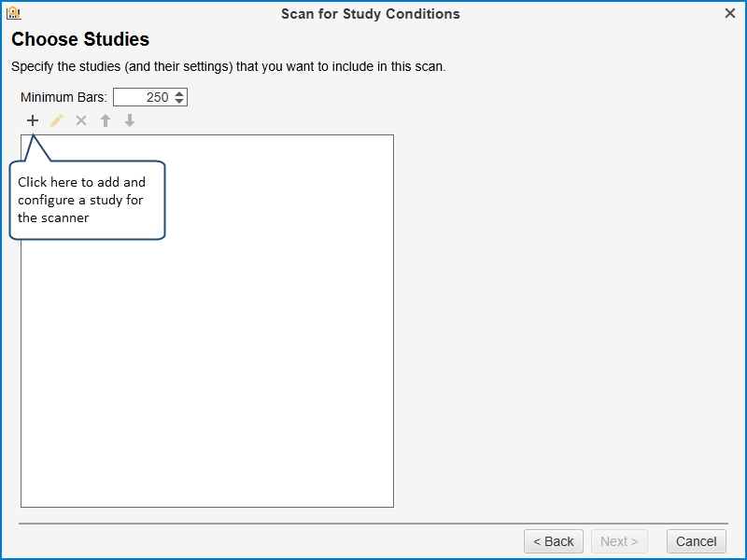Increase Minimum Bars with the up stepper
Screen dimensions: 747x560
[x=179, y=93]
